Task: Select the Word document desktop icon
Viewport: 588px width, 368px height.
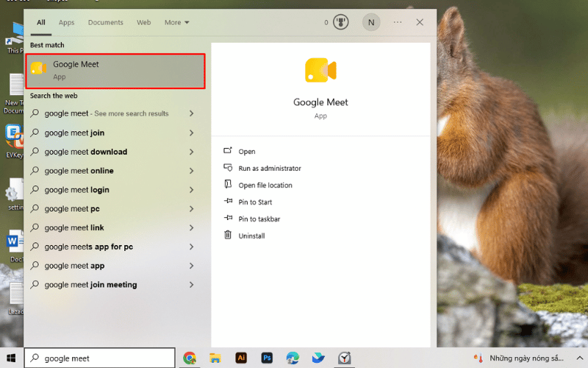Action: (x=15, y=245)
